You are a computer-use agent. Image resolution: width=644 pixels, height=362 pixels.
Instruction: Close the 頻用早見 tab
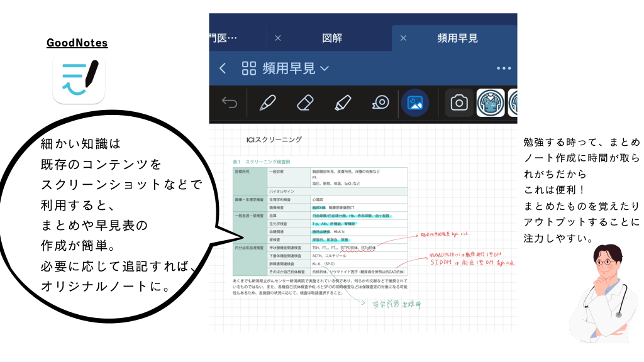(404, 38)
